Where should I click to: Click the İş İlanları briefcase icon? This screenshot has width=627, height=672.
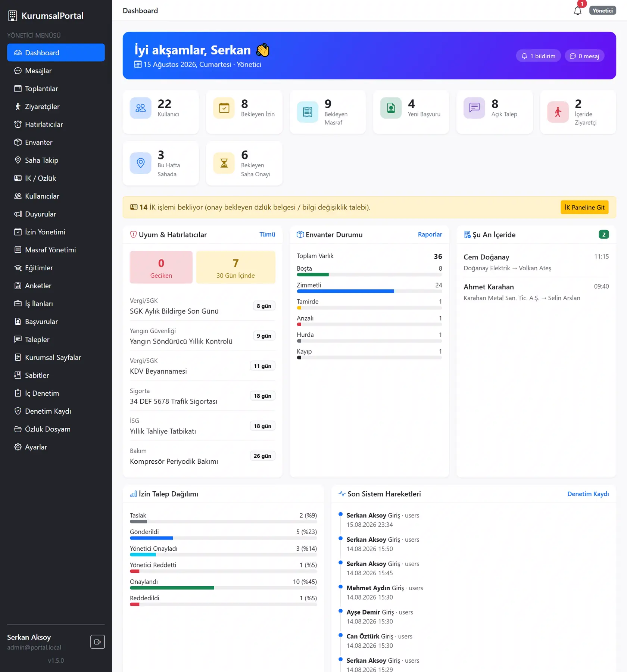18,304
